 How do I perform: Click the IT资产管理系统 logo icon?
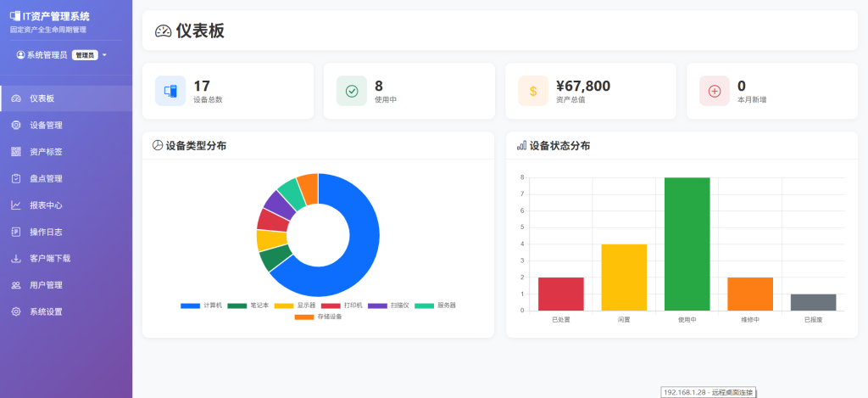point(15,17)
